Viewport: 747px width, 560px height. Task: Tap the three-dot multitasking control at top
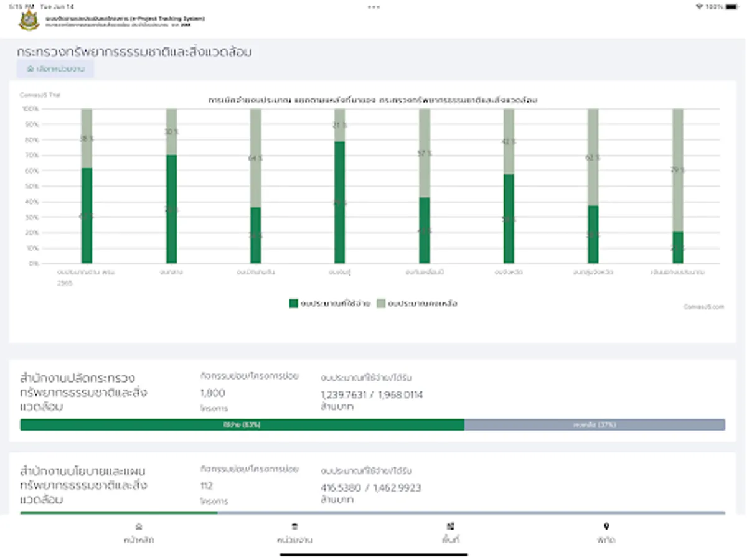point(374,7)
